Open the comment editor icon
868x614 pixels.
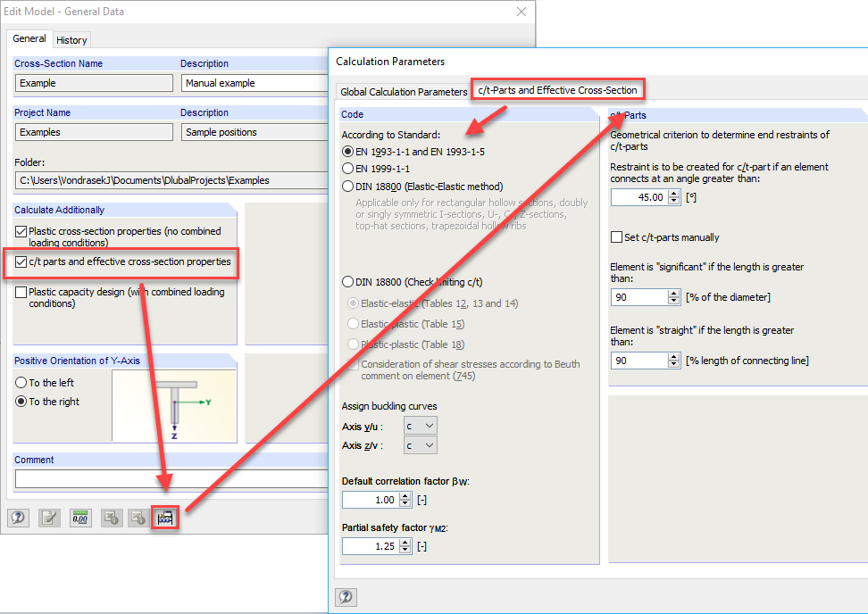pos(48,518)
